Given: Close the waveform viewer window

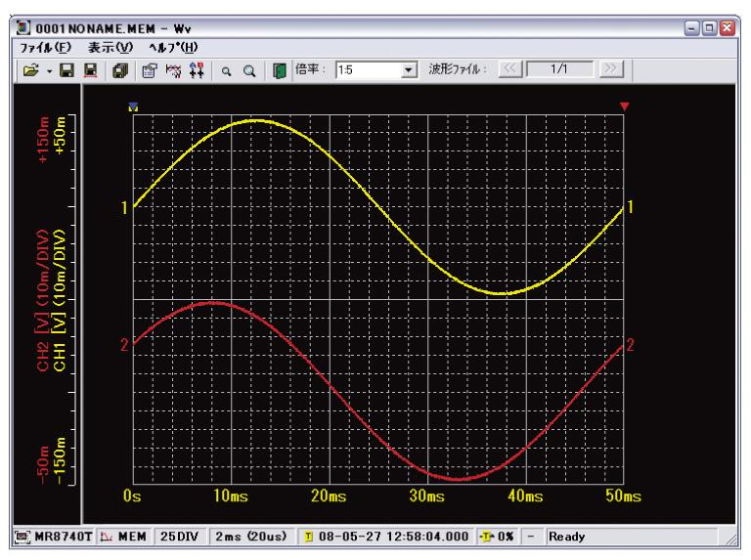Looking at the screenshot, I should click(728, 28).
